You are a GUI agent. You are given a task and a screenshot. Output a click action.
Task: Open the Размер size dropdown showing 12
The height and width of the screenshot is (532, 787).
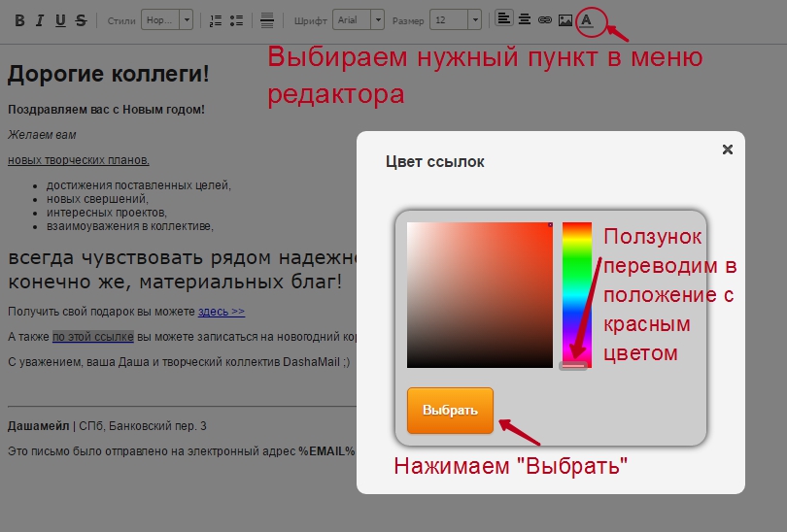tap(456, 20)
